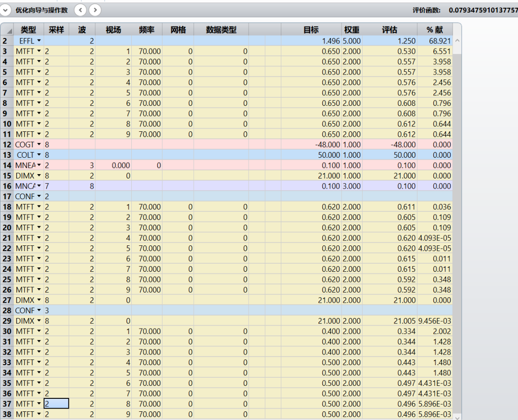Expand the DIMX type dropdown in row 15
518x420 pixels.
39,176
